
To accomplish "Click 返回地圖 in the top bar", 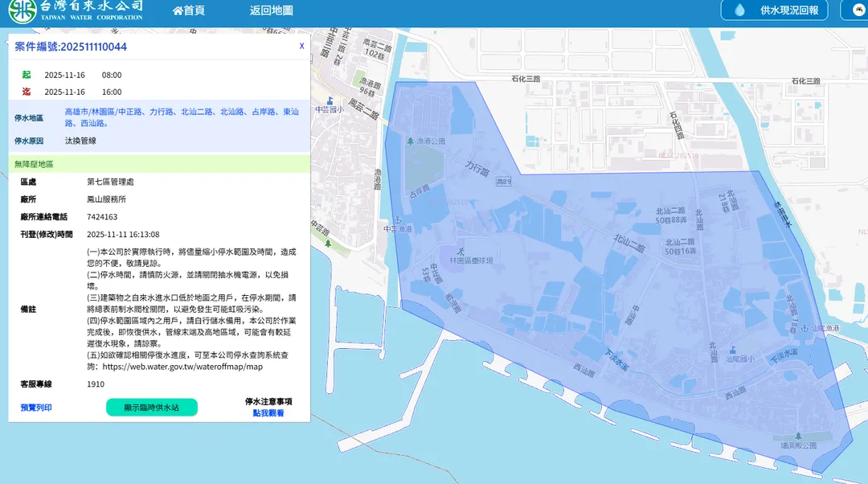I will tap(272, 10).
